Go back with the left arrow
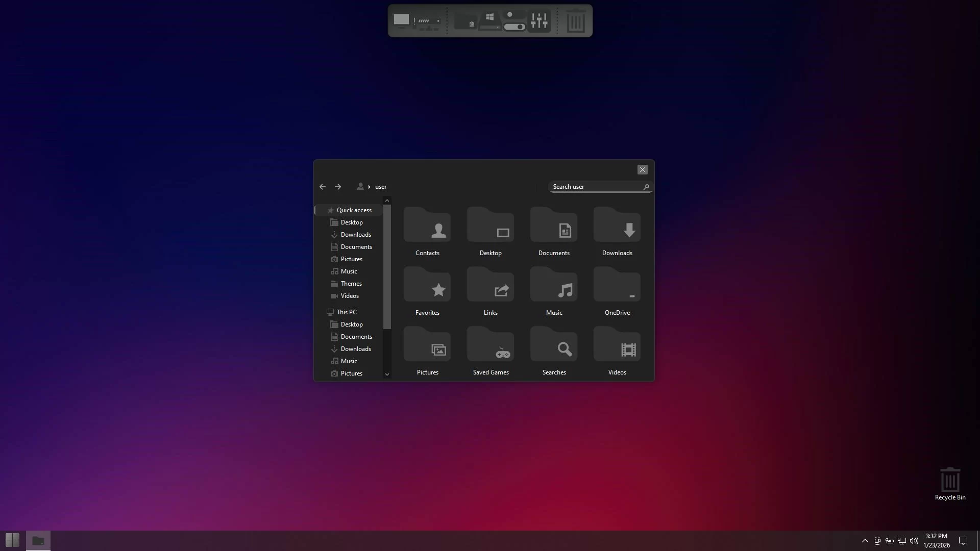The height and width of the screenshot is (551, 980). [x=323, y=187]
